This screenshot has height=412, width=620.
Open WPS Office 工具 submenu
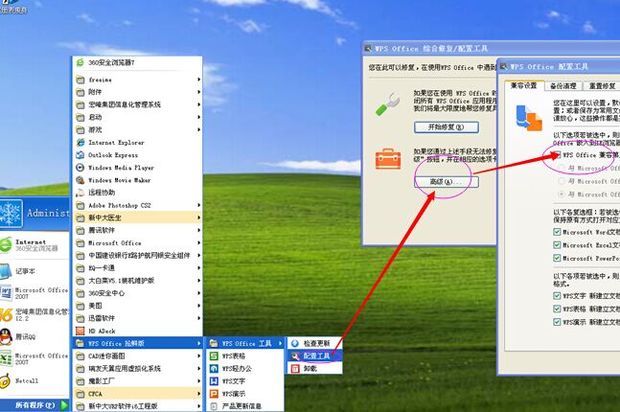point(244,343)
